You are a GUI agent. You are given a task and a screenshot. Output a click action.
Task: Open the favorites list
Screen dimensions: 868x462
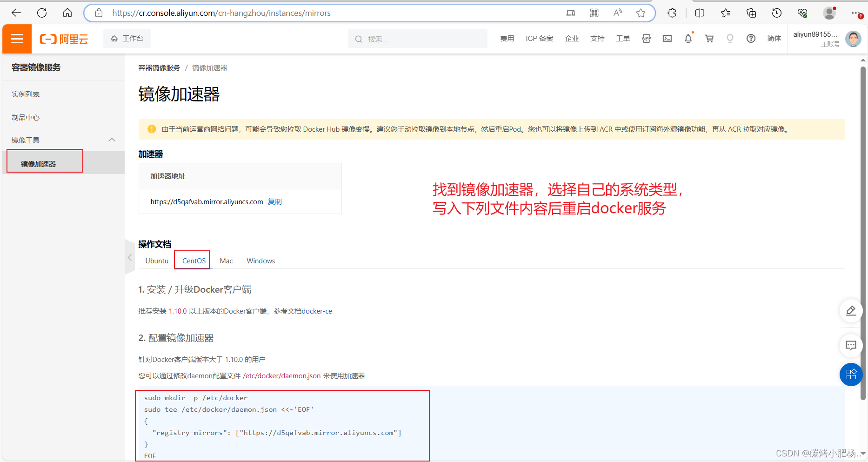tap(726, 13)
